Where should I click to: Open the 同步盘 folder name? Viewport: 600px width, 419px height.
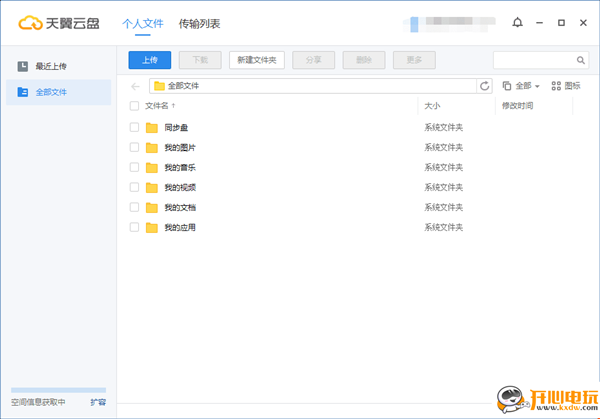coord(176,127)
